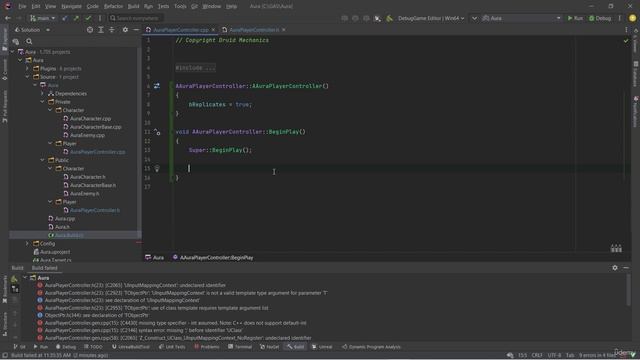Open Solution panel settings gear

point(125,30)
